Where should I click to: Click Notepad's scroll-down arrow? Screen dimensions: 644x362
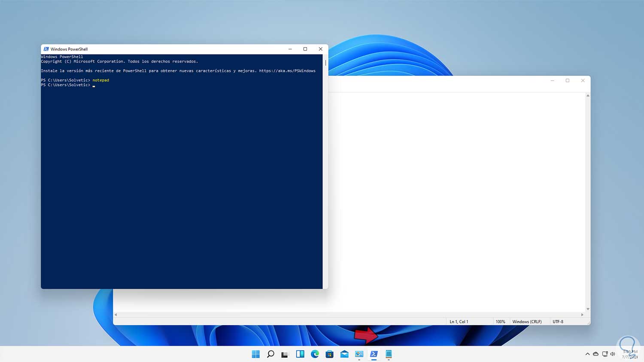(588, 309)
